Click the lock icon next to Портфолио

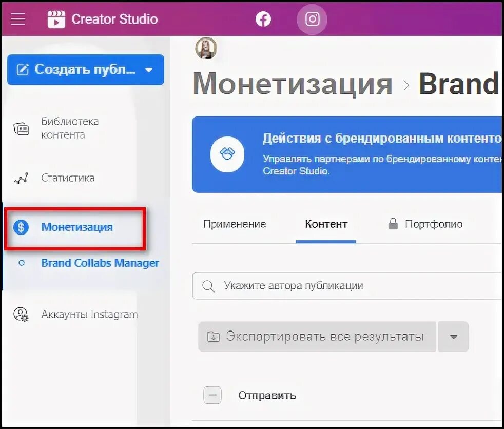point(392,224)
